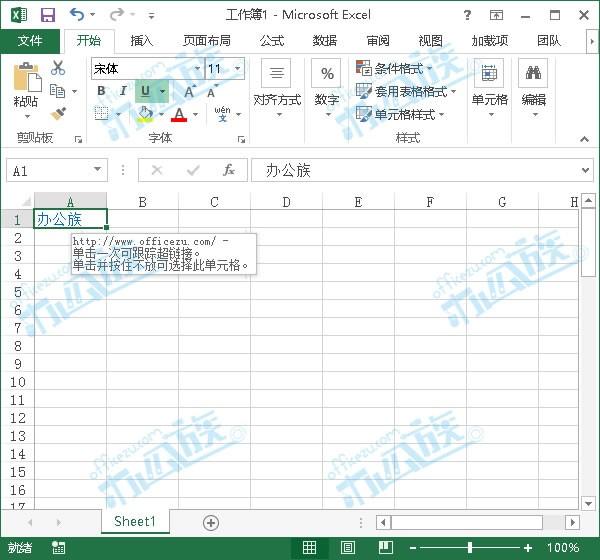Viewport: 600px width, 560px height.
Task: Click the 办公族 hyperlink in cell A1
Action: pos(58,219)
